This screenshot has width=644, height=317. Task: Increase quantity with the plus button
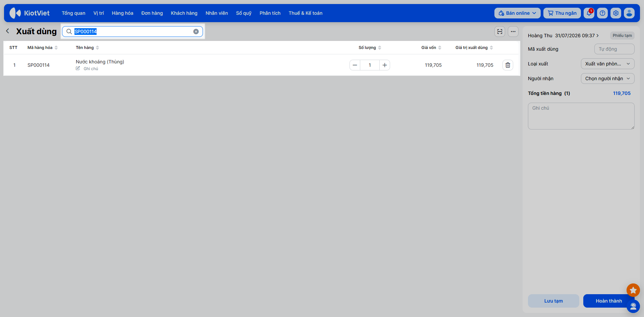[x=385, y=65]
